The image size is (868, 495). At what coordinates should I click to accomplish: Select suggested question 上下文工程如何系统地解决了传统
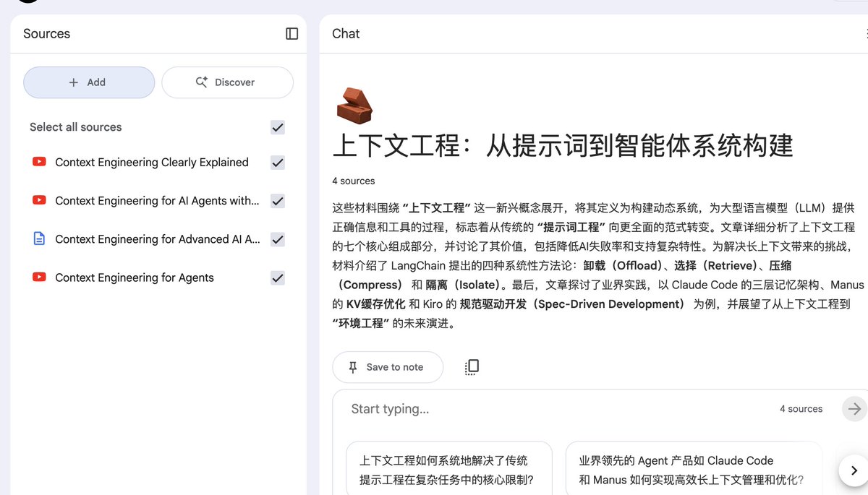coord(449,470)
